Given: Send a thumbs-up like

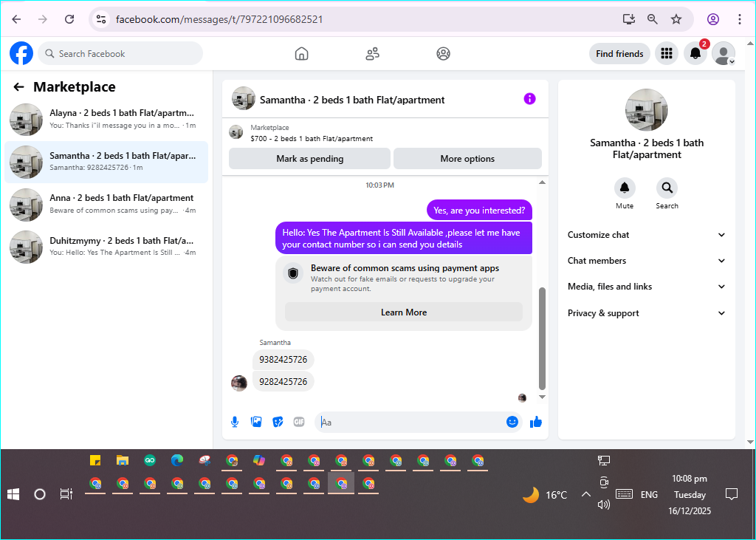Looking at the screenshot, I should (x=536, y=423).
